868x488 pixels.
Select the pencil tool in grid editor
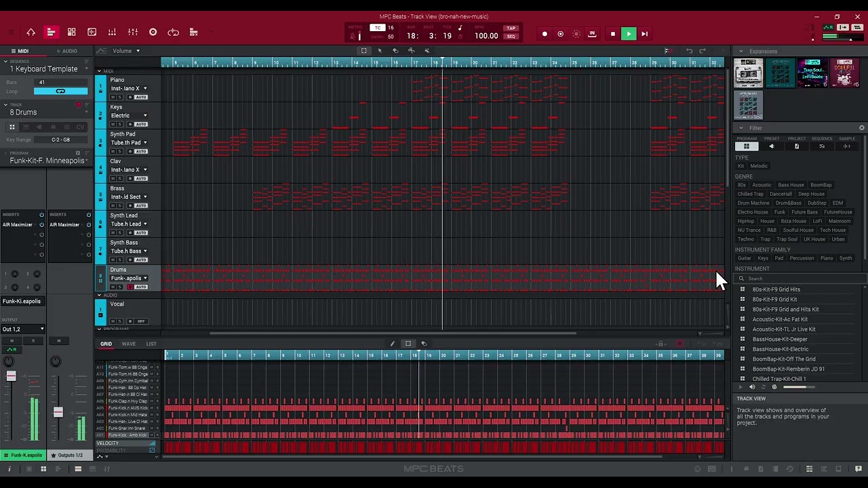pos(392,344)
